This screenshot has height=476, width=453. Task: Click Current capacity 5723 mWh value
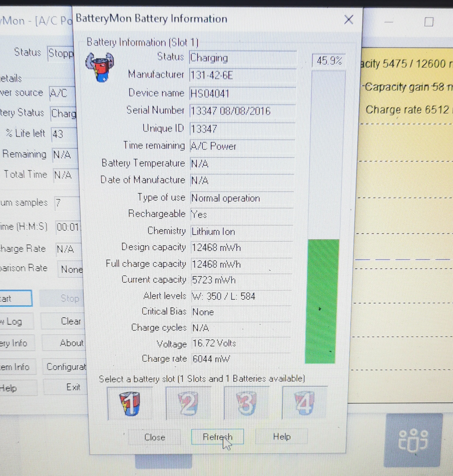click(242, 280)
